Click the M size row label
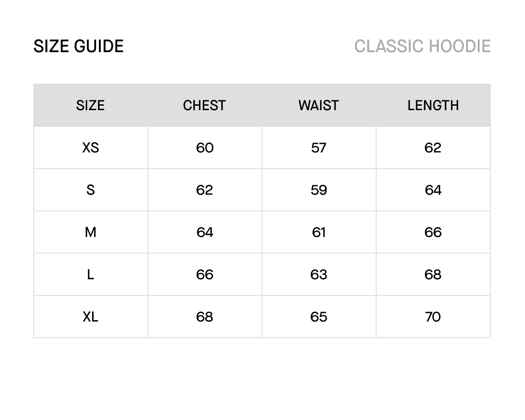This screenshot has width=525, height=420. point(90,232)
